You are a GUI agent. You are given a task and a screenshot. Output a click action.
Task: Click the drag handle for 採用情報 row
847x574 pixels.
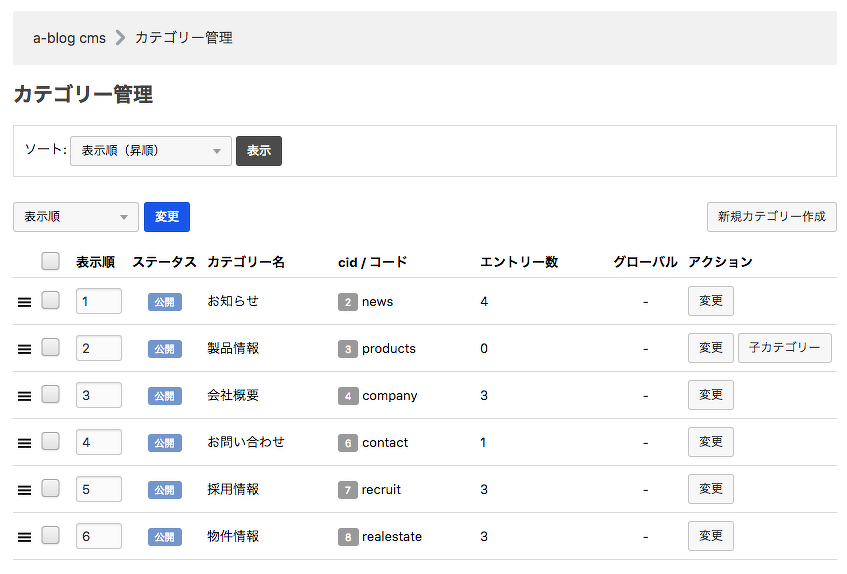click(25, 490)
